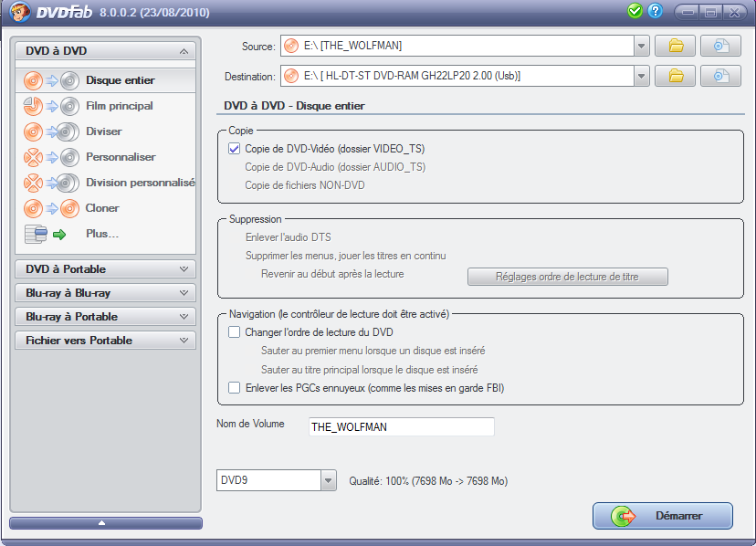Click Réglages ordre de lecture de titre
Image resolution: width=756 pixels, height=546 pixels.
tap(568, 277)
